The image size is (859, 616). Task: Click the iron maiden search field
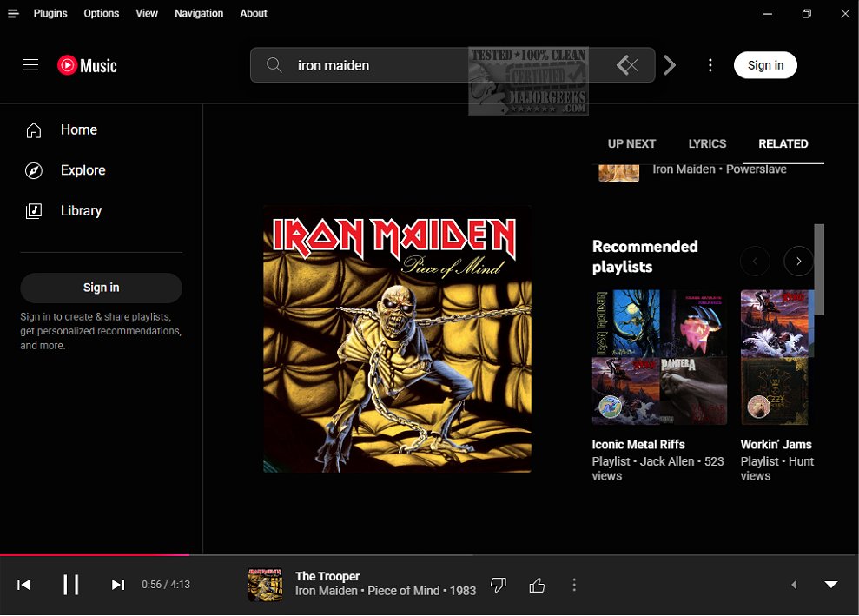pyautogui.click(x=453, y=65)
